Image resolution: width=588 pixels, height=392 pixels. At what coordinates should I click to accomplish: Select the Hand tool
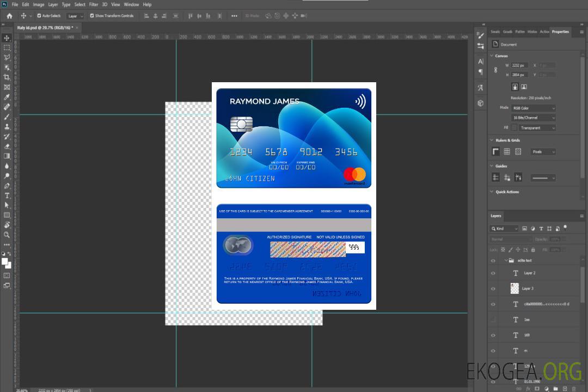(7, 225)
